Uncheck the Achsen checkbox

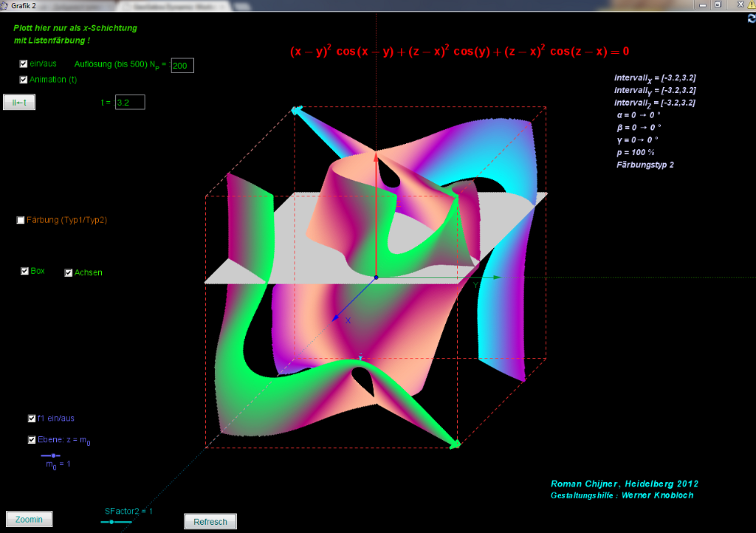[x=69, y=272]
